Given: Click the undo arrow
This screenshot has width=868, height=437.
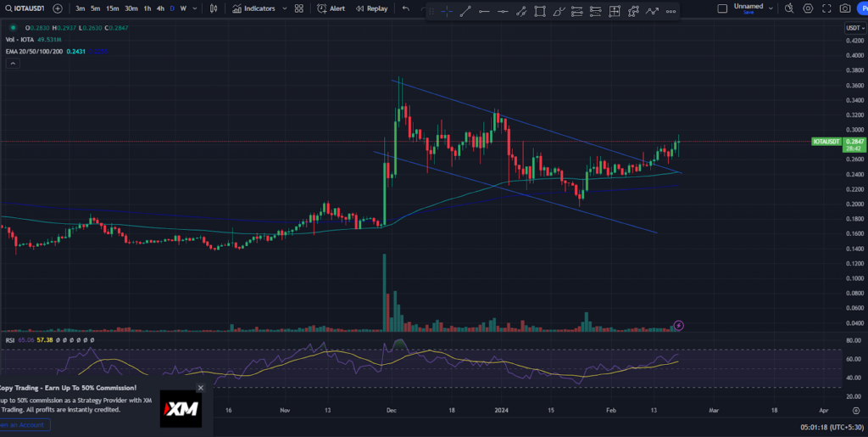Looking at the screenshot, I should pos(406,8).
